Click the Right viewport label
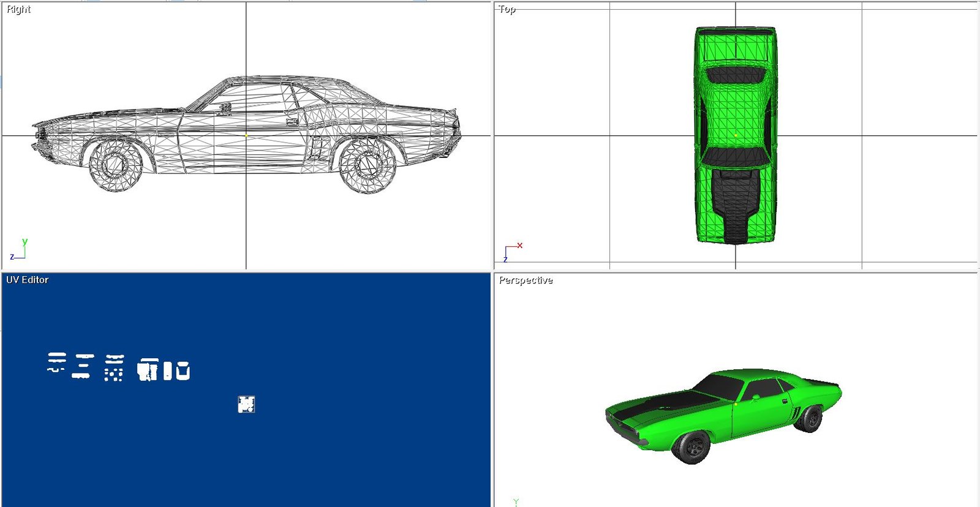The height and width of the screenshot is (507, 980). (x=18, y=9)
